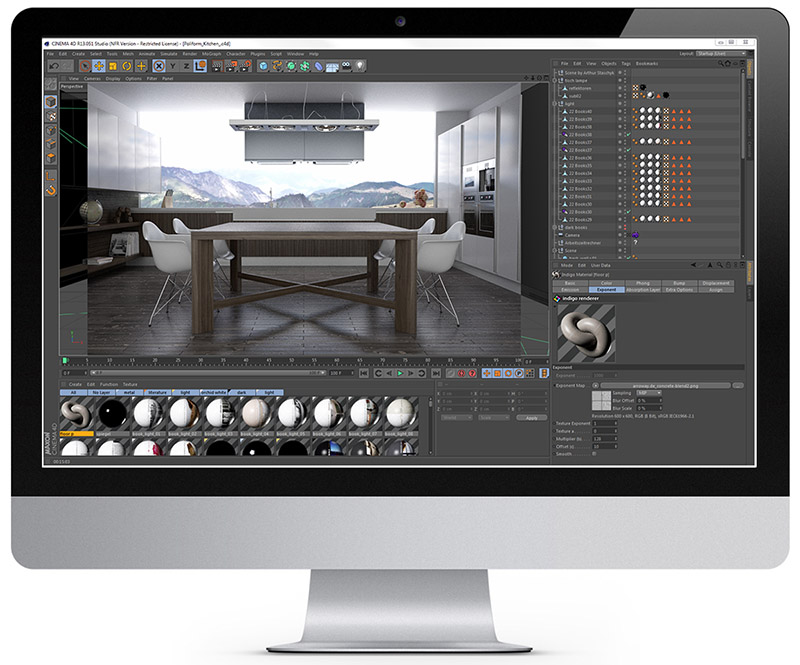This screenshot has width=800, height=665.
Task: Open the spline tools icon
Action: pyautogui.click(x=277, y=66)
